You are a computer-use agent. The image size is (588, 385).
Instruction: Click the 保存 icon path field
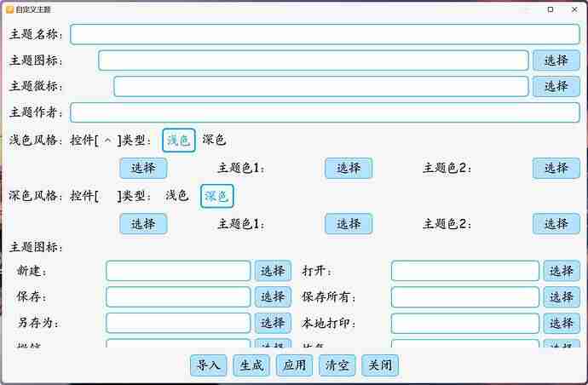click(x=178, y=297)
